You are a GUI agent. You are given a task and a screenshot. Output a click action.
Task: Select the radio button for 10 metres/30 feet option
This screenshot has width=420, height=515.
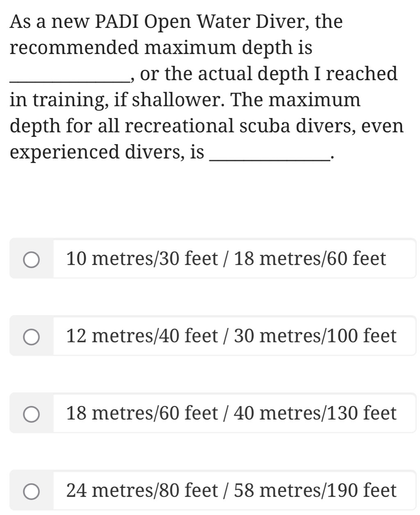pos(32,259)
